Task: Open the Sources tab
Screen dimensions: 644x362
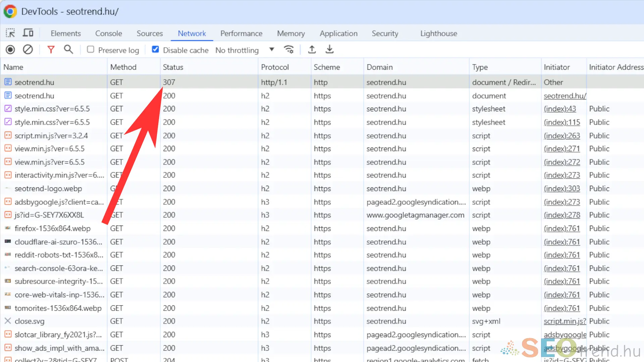Action: 150,34
